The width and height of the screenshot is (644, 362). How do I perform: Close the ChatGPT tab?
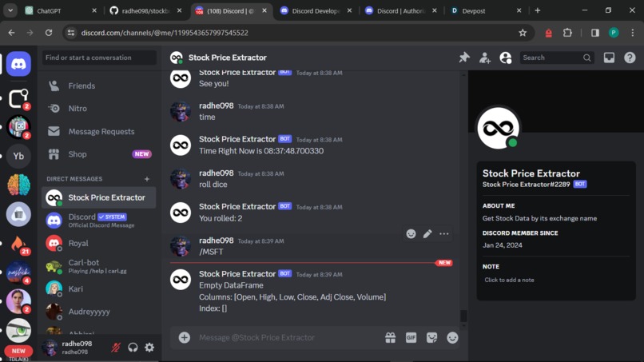94,10
